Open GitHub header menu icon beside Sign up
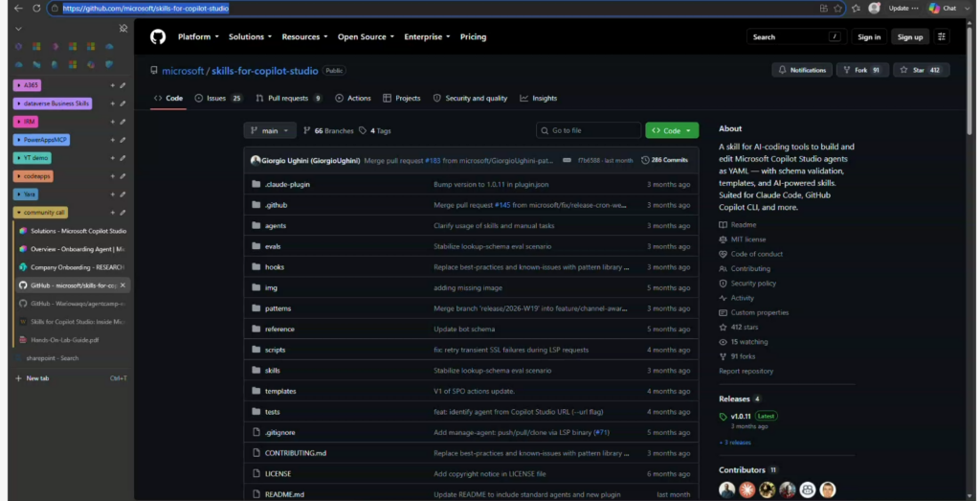Image resolution: width=980 pixels, height=501 pixels. pyautogui.click(x=942, y=37)
